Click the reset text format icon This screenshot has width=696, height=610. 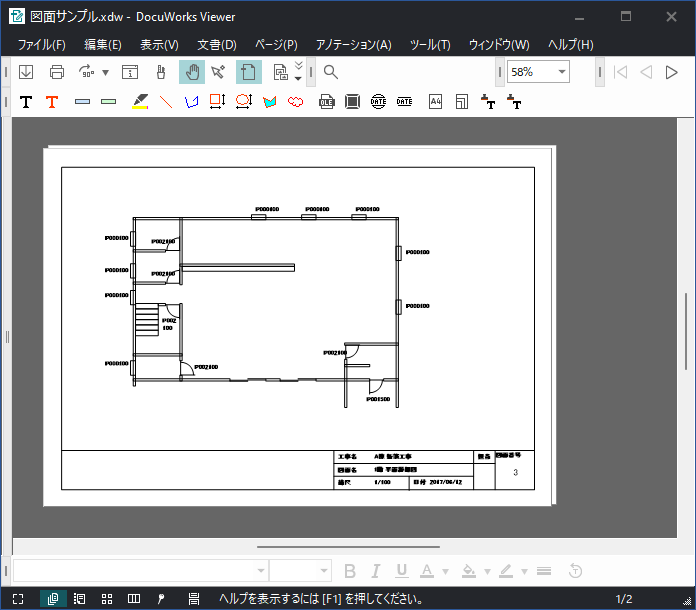tap(575, 571)
